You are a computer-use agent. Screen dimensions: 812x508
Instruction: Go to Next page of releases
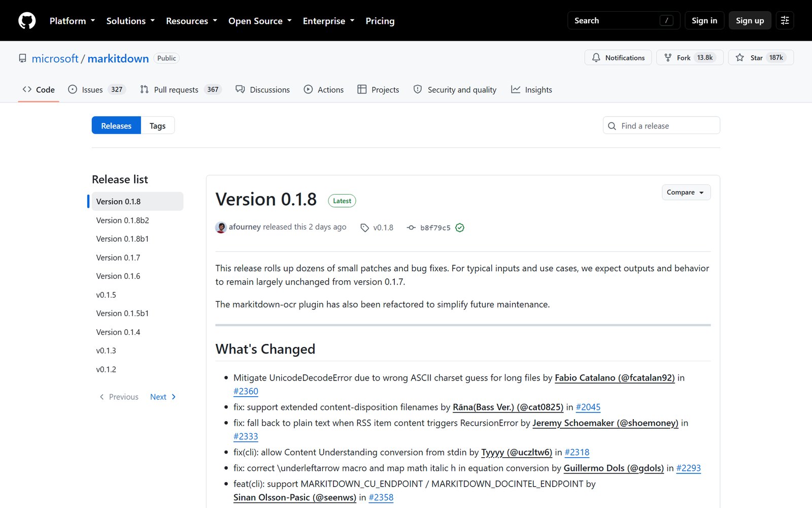(x=163, y=397)
